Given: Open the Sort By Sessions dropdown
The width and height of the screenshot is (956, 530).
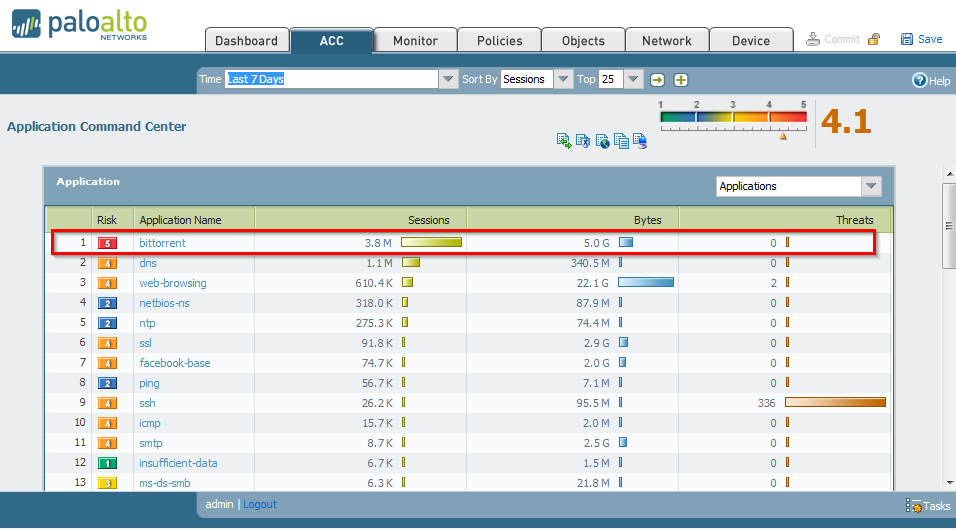Looking at the screenshot, I should (564, 79).
